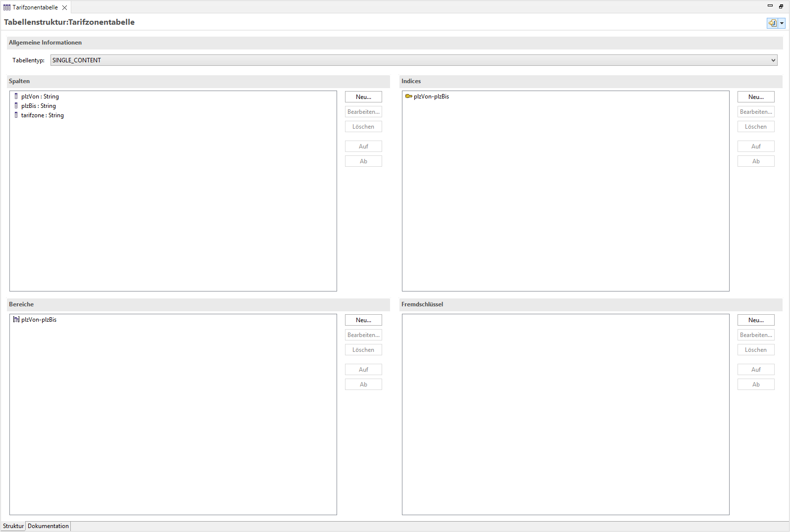Add new entry in Bereiche with Neu...
Image resolution: width=790 pixels, height=532 pixels.
click(x=363, y=320)
